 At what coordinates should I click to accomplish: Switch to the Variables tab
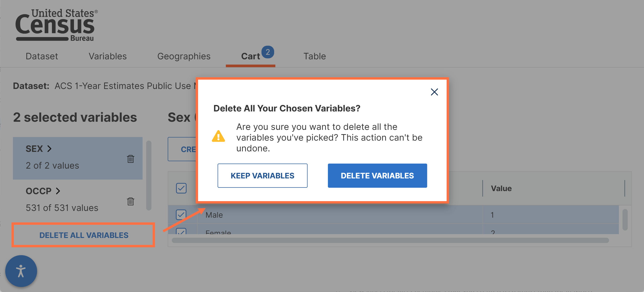pos(108,56)
